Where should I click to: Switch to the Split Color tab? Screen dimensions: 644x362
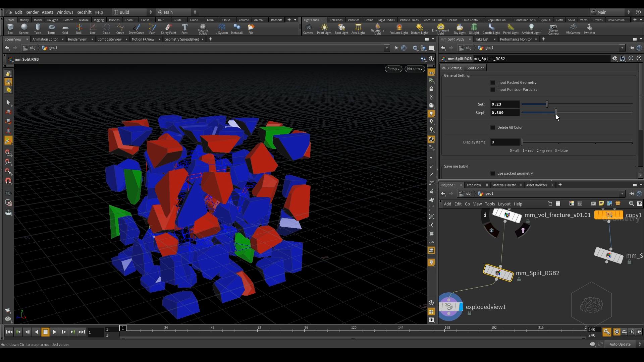coord(475,68)
